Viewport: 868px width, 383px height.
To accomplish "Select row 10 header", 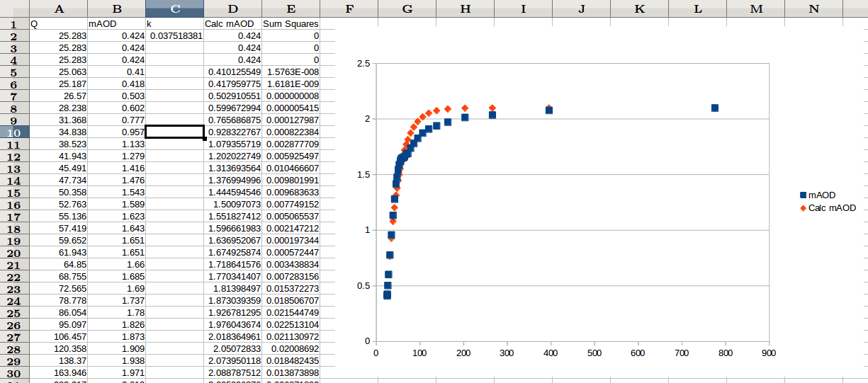I will tap(14, 132).
